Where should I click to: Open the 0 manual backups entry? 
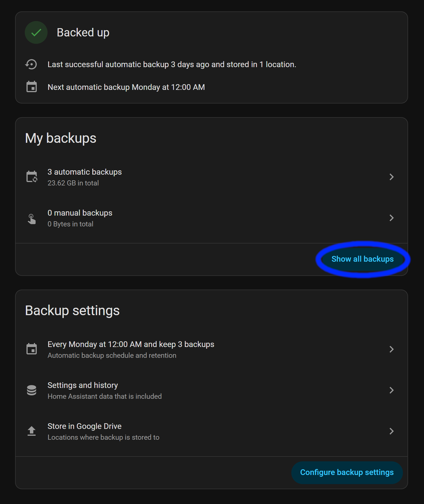click(x=80, y=213)
